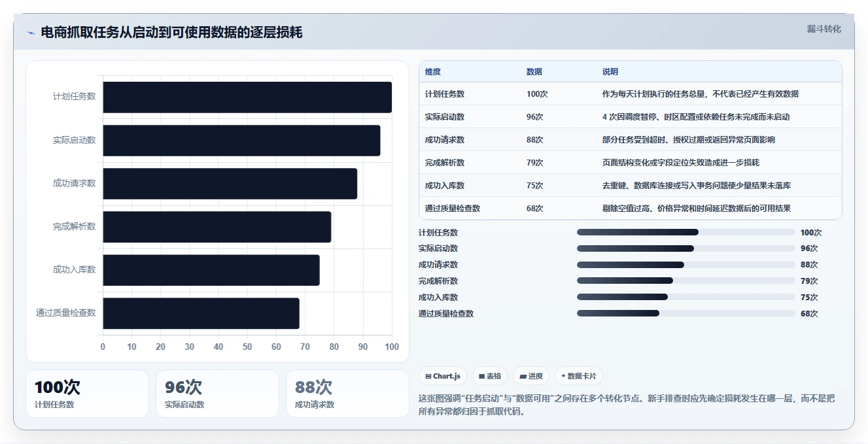Click the 成功入库数 progress bar
Screen dimensions: 868x444
point(686,297)
